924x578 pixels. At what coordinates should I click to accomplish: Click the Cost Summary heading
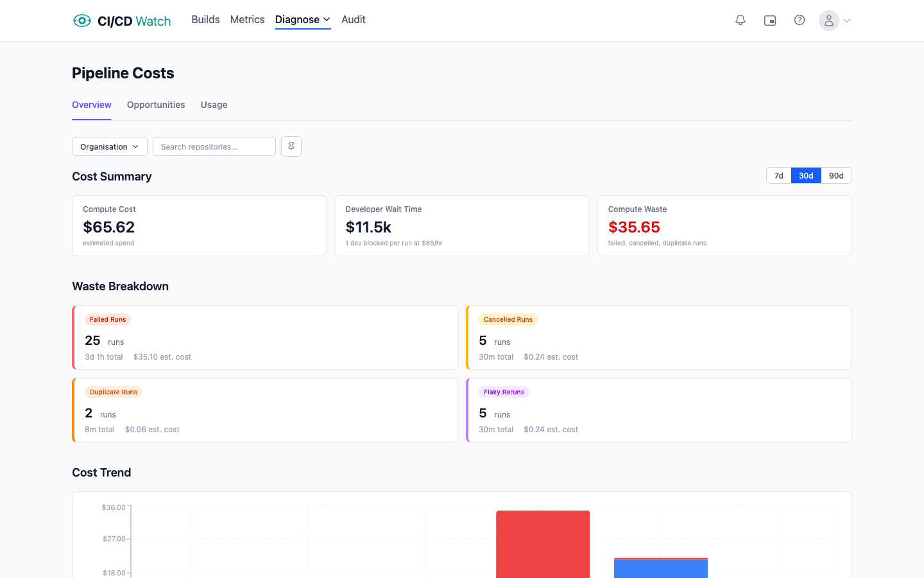(112, 177)
